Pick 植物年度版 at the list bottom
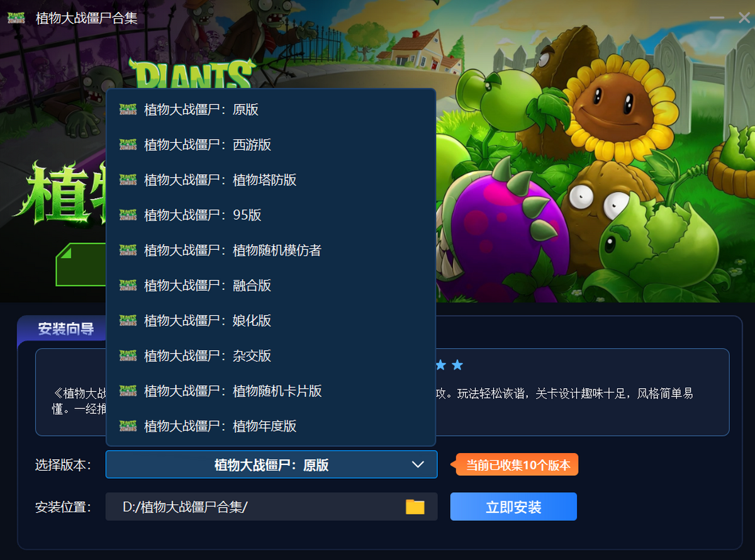The image size is (755, 560). [x=271, y=427]
